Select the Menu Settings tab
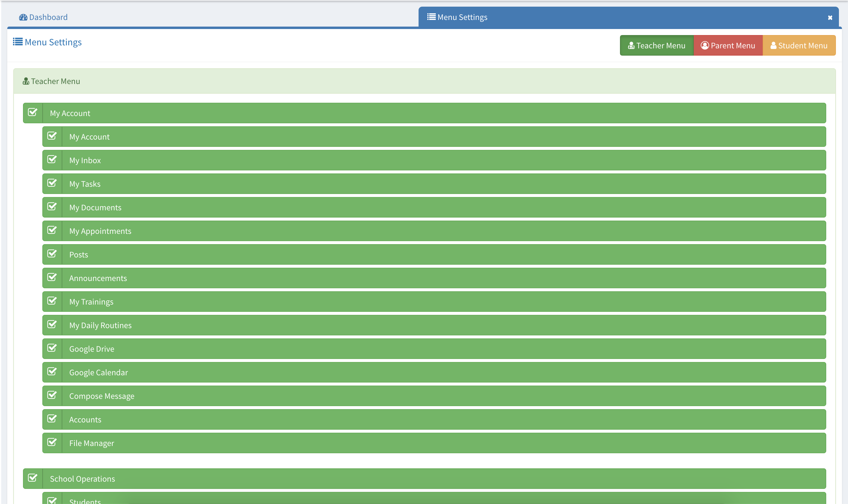This screenshot has height=504, width=848. click(x=462, y=17)
